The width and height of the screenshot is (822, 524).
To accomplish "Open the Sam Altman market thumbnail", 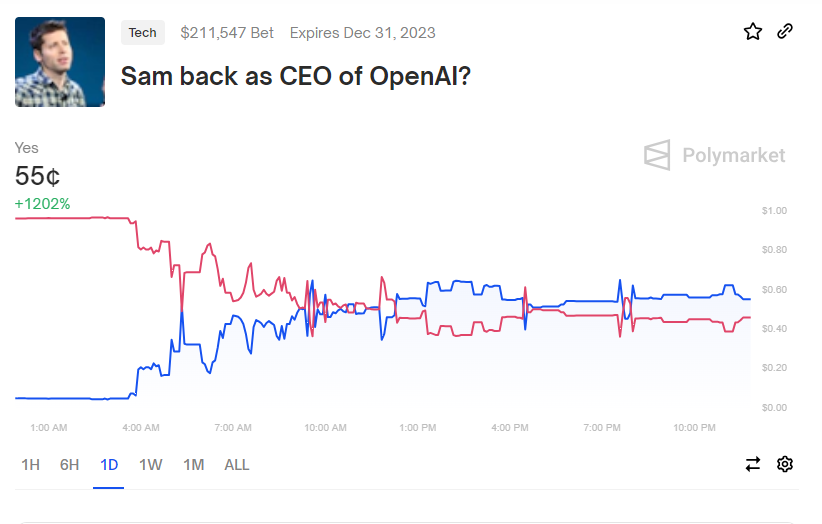I will coord(60,62).
